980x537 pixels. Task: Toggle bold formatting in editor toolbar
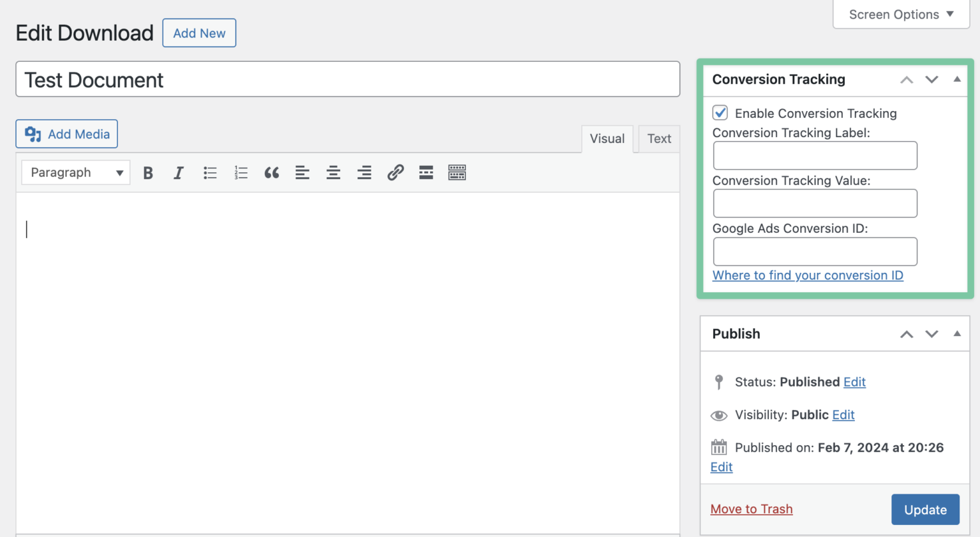click(148, 173)
